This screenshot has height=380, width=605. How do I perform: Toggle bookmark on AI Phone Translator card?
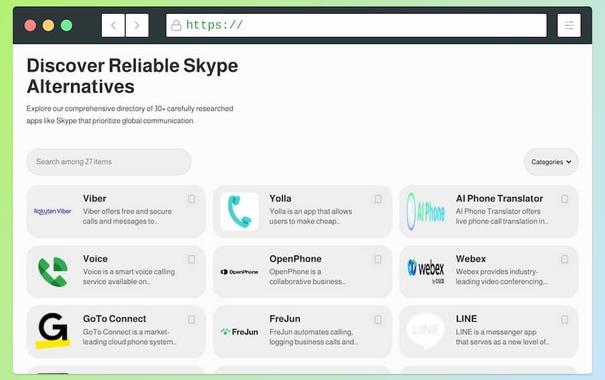(x=564, y=199)
